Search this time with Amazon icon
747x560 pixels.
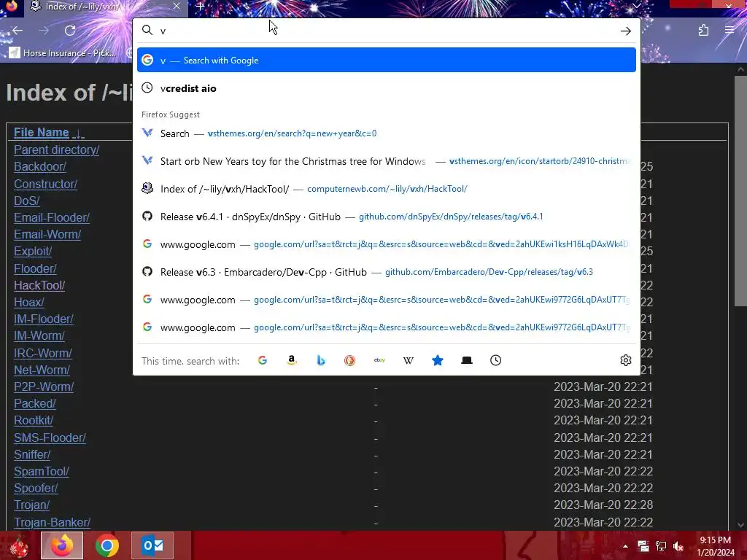292,360
